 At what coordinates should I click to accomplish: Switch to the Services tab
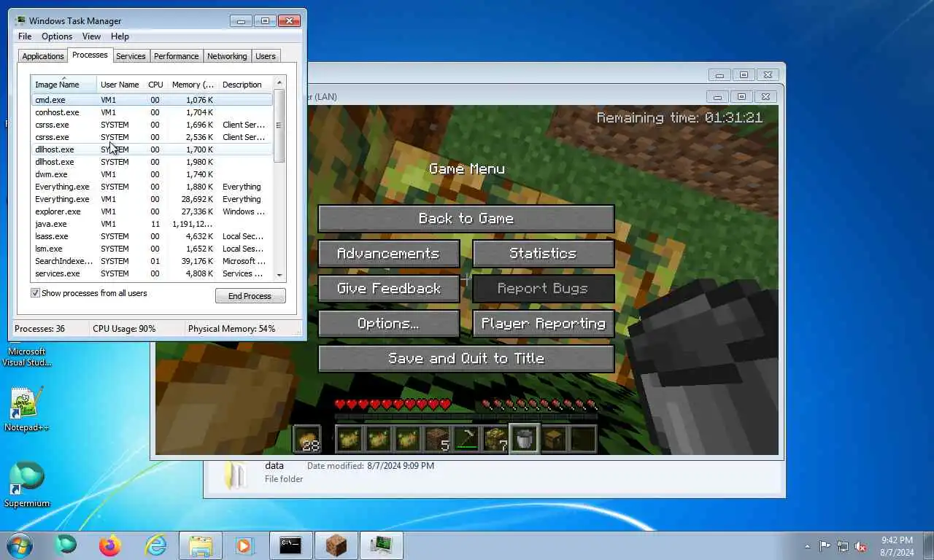tap(131, 56)
